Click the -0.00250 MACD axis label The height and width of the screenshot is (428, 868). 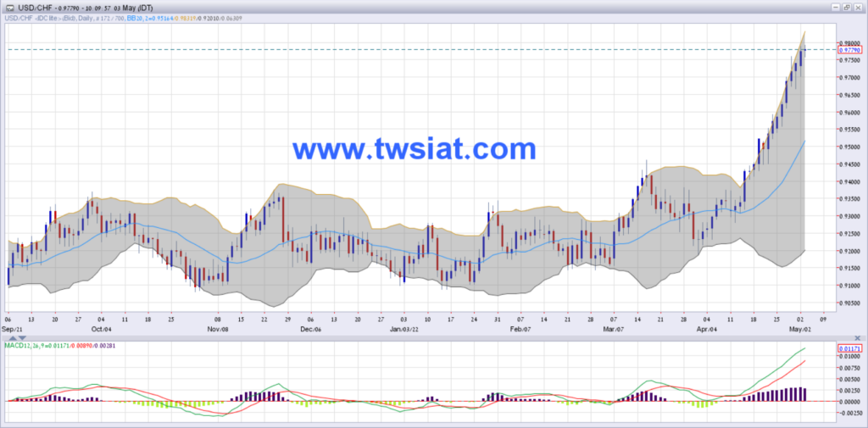pos(849,413)
